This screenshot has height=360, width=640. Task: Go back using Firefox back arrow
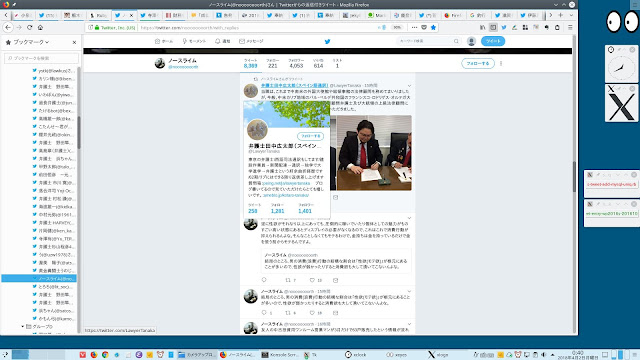[x=8, y=27]
